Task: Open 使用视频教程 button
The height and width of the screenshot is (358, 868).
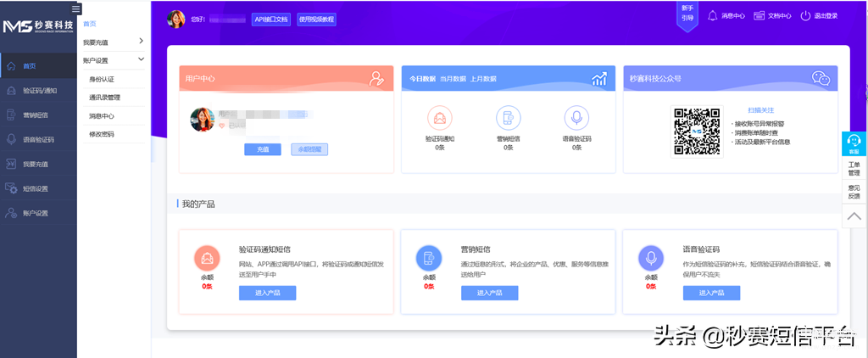Action: coord(317,20)
